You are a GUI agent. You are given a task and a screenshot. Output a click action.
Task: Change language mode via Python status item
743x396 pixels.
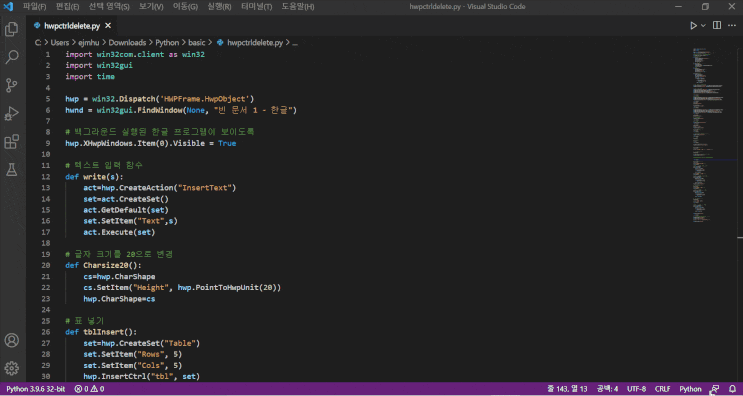pyautogui.click(x=690, y=389)
